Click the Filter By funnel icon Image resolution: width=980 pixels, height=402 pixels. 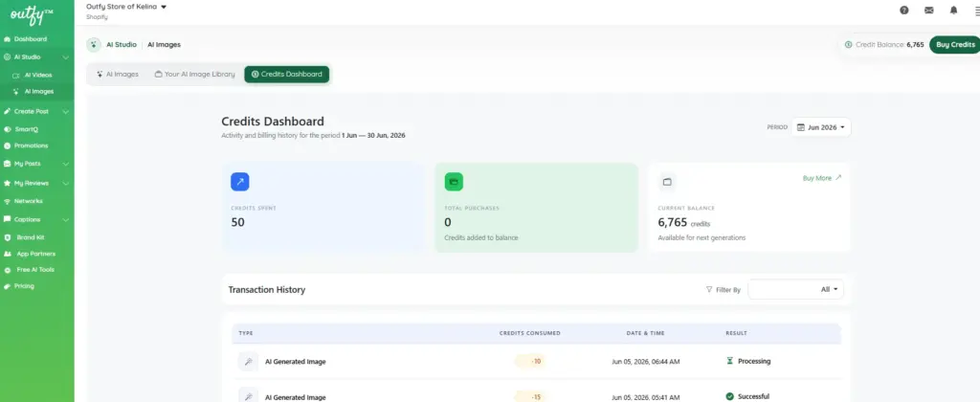709,289
